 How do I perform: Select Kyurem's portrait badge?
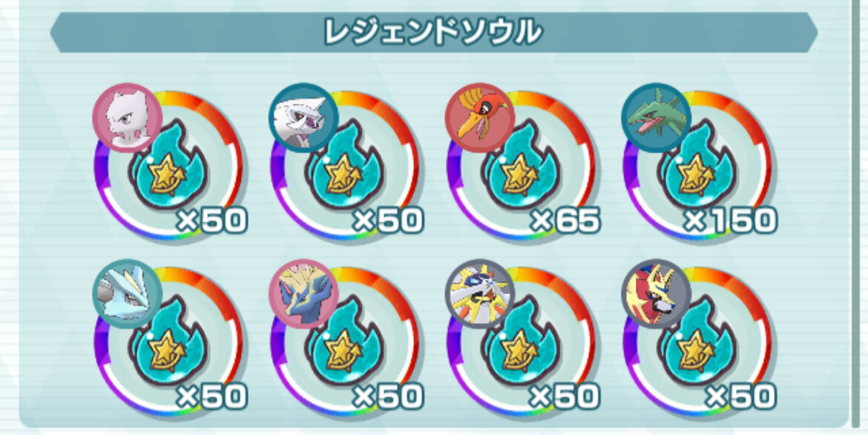(x=128, y=294)
